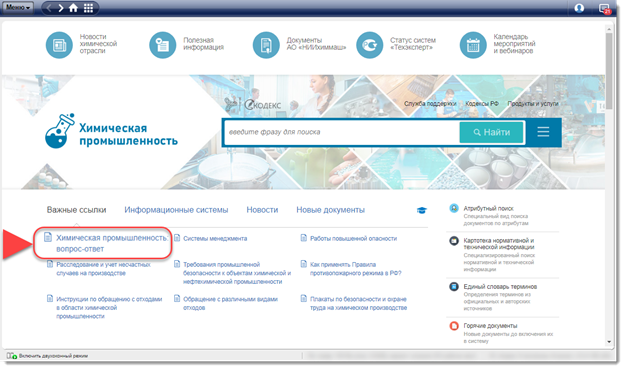Click the Найти search button
This screenshot has width=624, height=369.
pos(491,132)
